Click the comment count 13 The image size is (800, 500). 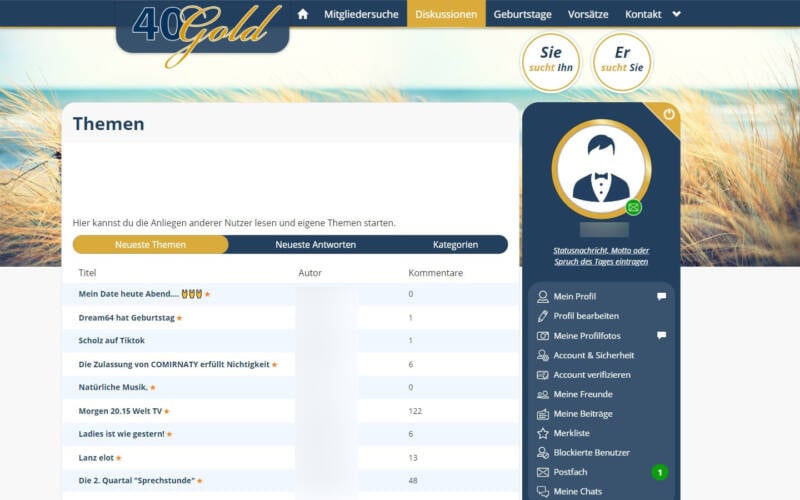pyautogui.click(x=413, y=458)
